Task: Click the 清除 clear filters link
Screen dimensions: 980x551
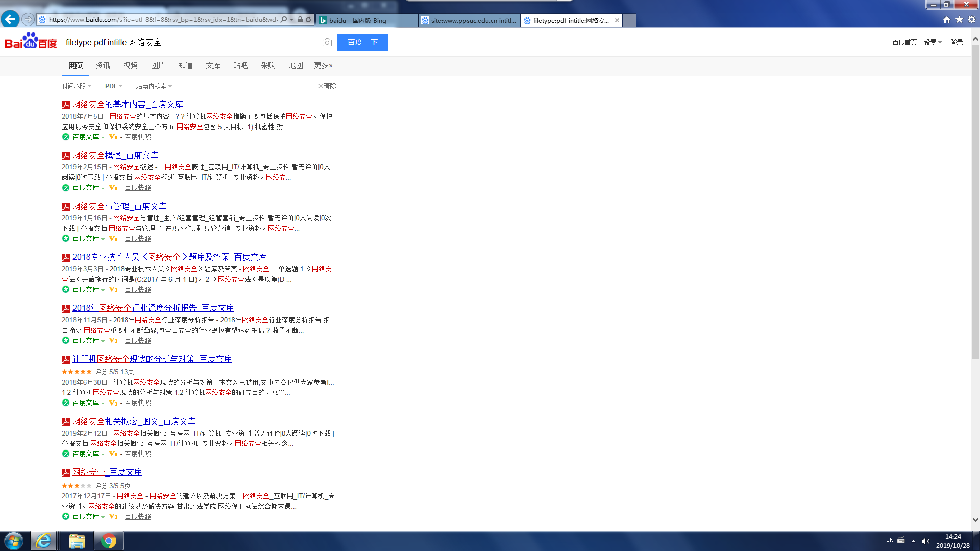Action: coord(327,86)
